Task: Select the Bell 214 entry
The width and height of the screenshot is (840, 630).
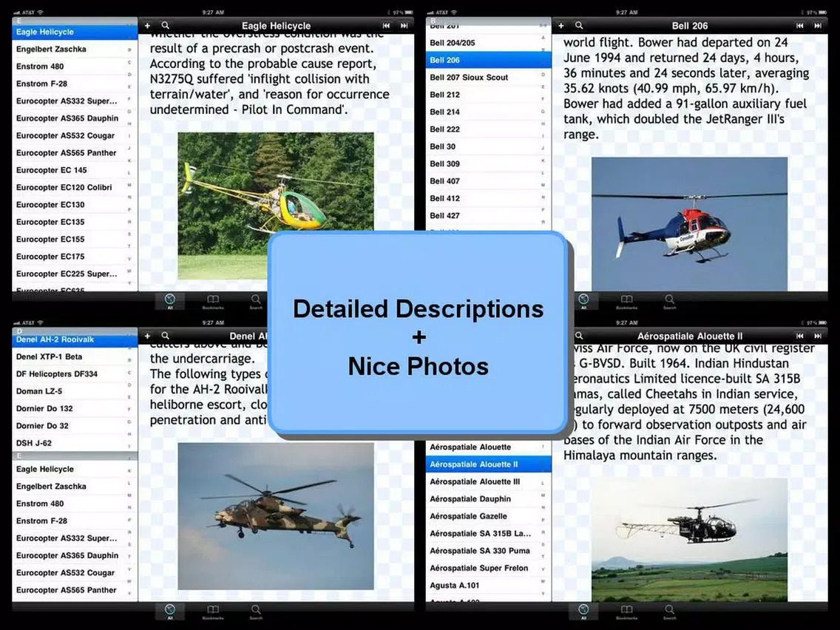Action: [x=488, y=112]
